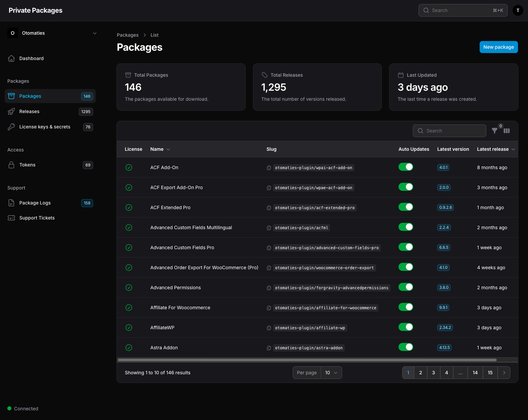This screenshot has height=420, width=528.
Task: Click the horizontal table scrollbar
Action: 307,360
